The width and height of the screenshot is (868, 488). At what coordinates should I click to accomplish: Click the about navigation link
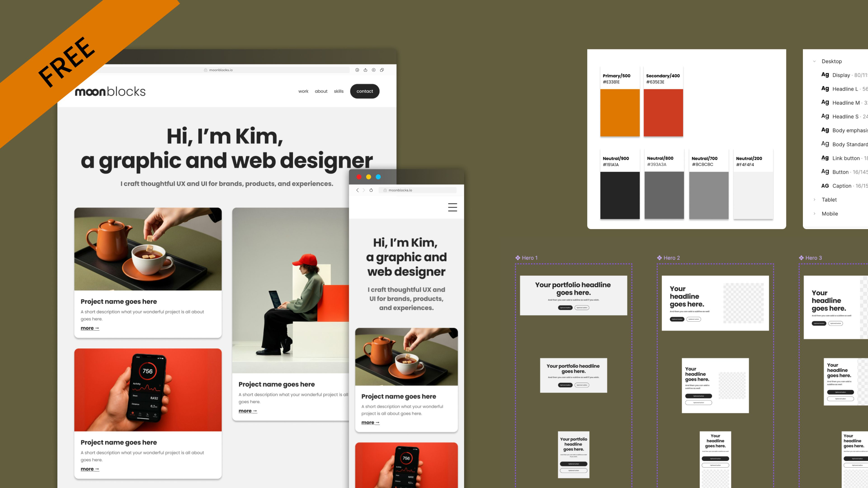[321, 91]
